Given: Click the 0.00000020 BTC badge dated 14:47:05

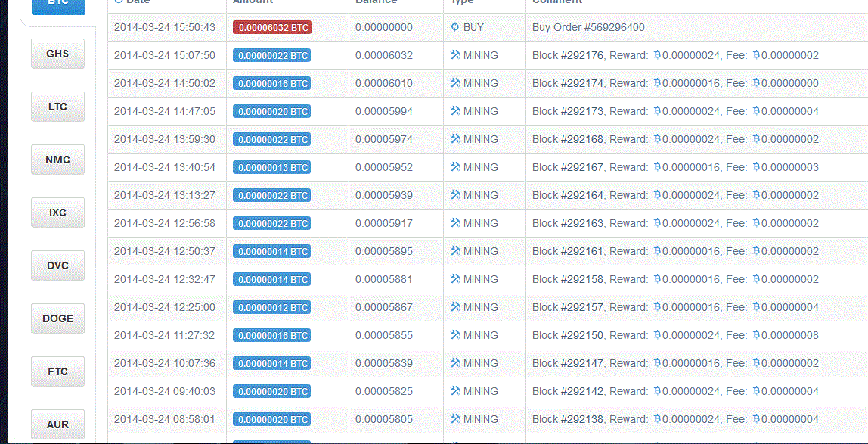Looking at the screenshot, I should pyautogui.click(x=271, y=111).
